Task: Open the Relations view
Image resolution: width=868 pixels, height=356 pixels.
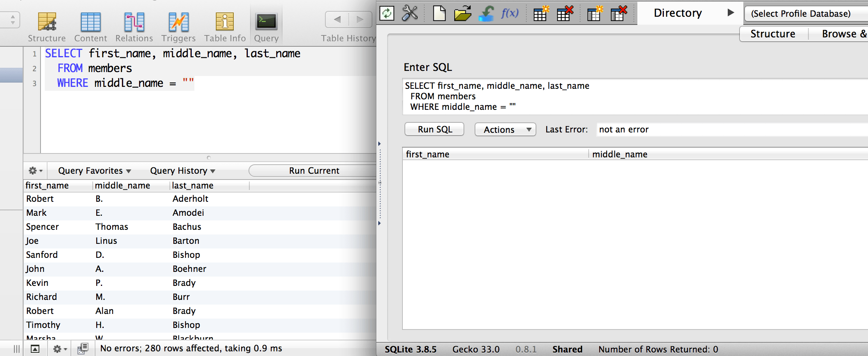Action: pyautogui.click(x=134, y=26)
